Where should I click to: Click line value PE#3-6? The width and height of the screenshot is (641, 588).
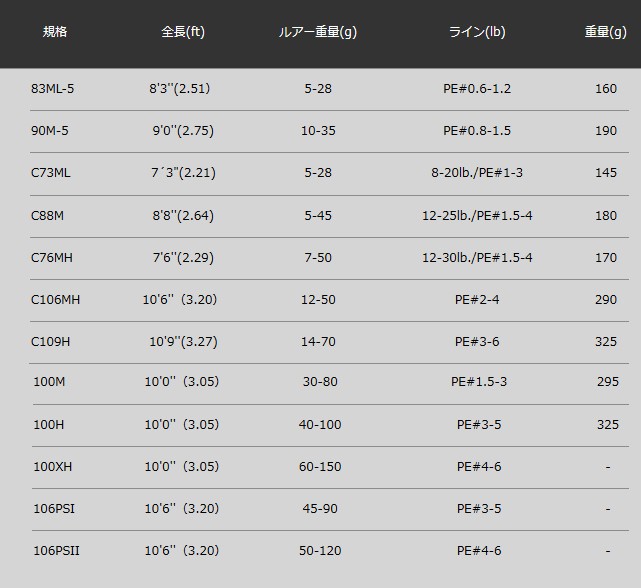[477, 341]
